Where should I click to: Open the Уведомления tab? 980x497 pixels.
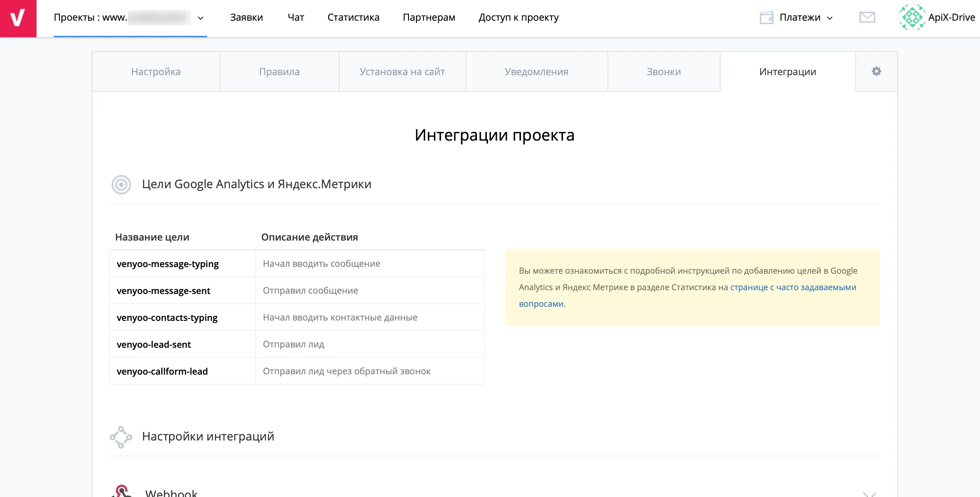click(537, 72)
